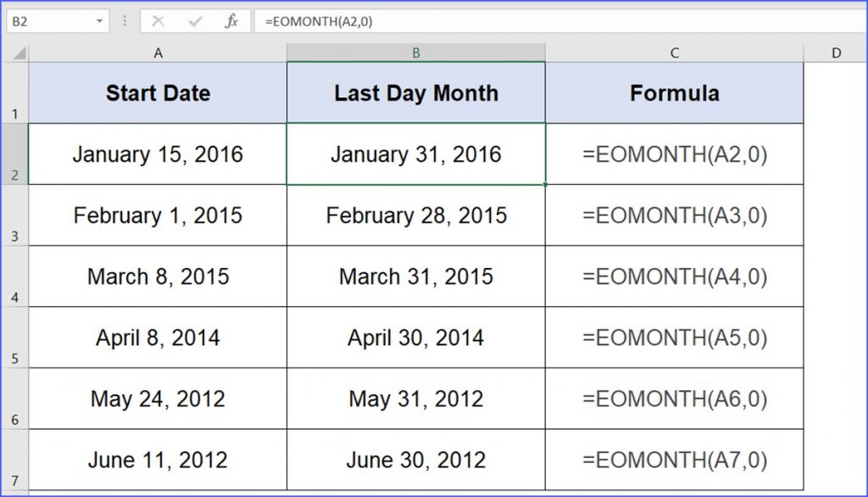This screenshot has height=497, width=868.
Task: Click the Insert Function fx icon
Action: click(231, 21)
